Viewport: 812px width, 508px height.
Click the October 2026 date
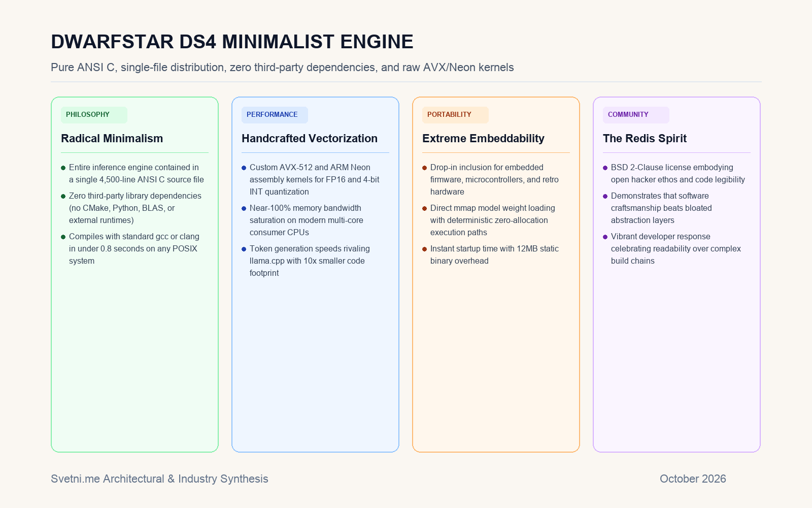pos(693,479)
